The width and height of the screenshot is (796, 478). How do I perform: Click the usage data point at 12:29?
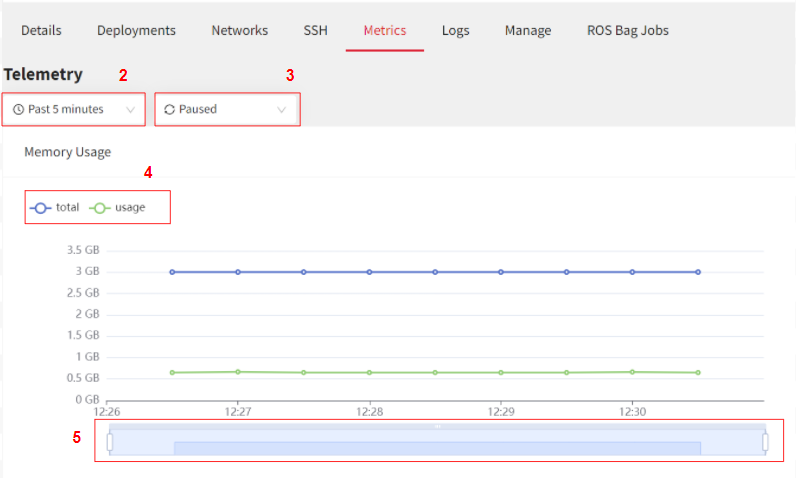tap(501, 372)
